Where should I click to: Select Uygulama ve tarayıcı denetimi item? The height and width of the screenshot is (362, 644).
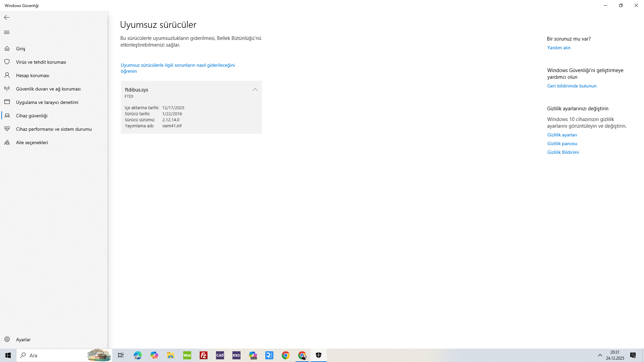tap(47, 102)
